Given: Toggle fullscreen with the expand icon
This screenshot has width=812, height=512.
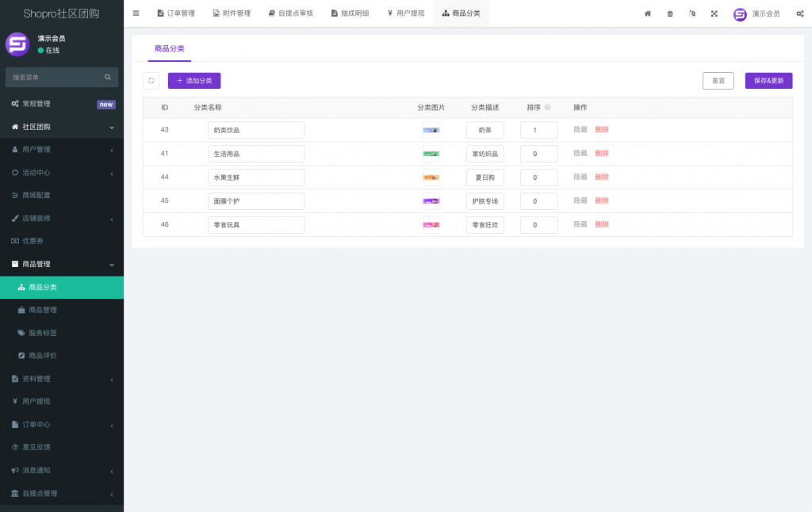Looking at the screenshot, I should pyautogui.click(x=714, y=13).
